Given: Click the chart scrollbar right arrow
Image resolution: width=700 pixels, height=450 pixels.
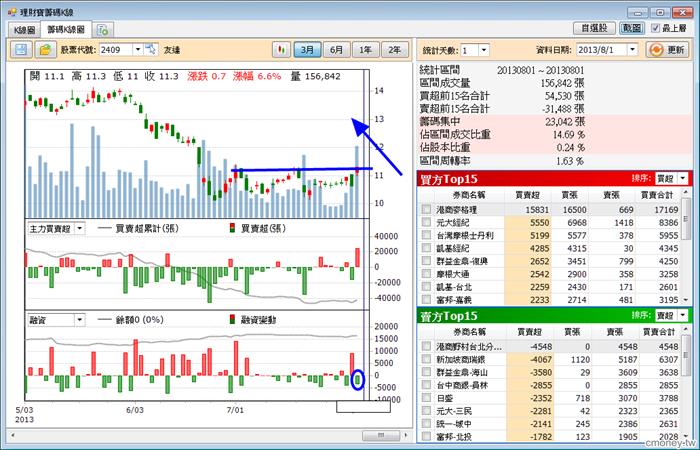Looking at the screenshot, I should pos(406,435).
